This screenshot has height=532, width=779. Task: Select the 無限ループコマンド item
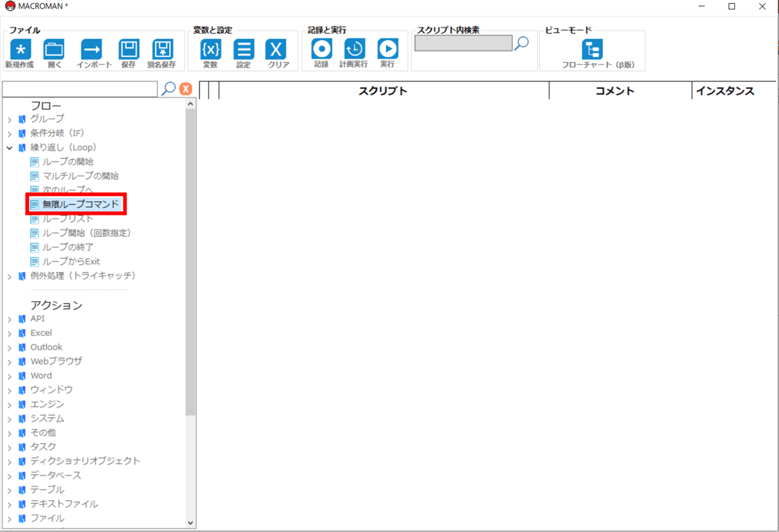pyautogui.click(x=80, y=204)
